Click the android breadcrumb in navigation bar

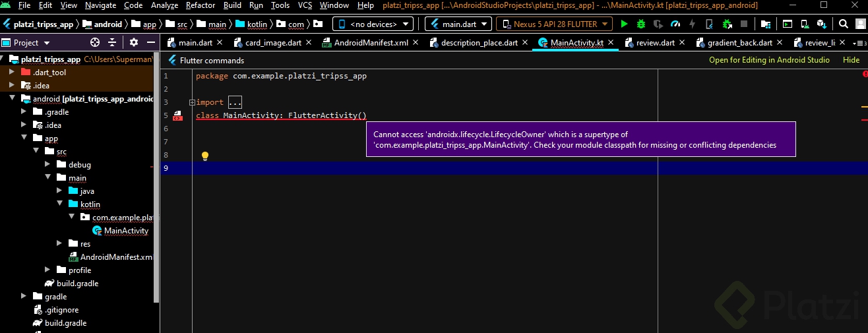[x=102, y=24]
